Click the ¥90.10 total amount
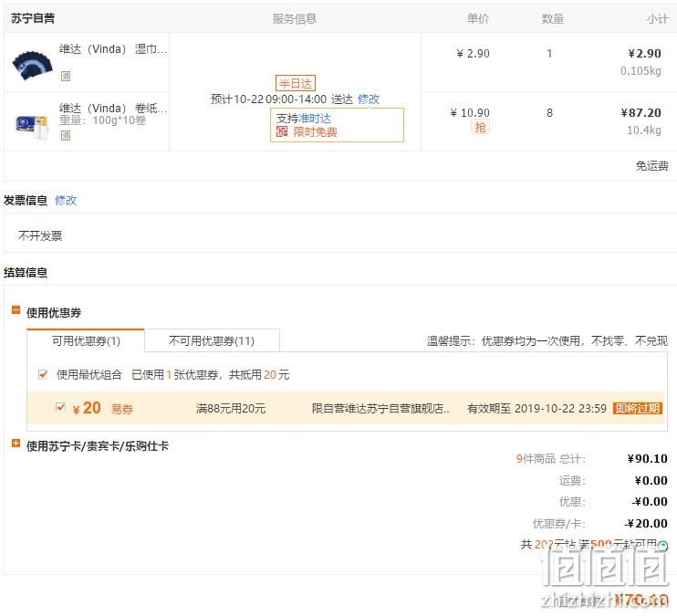Viewport: 677px width, 616px height. point(647,458)
